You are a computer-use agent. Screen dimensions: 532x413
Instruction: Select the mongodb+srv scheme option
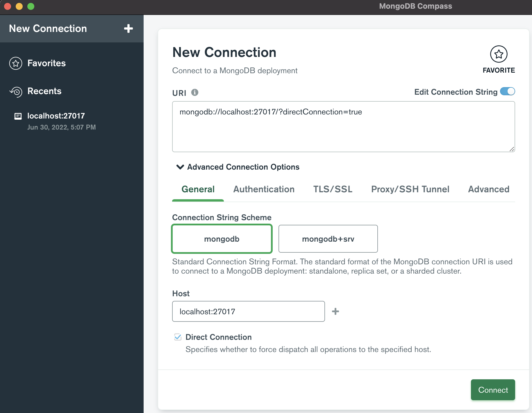(x=328, y=239)
